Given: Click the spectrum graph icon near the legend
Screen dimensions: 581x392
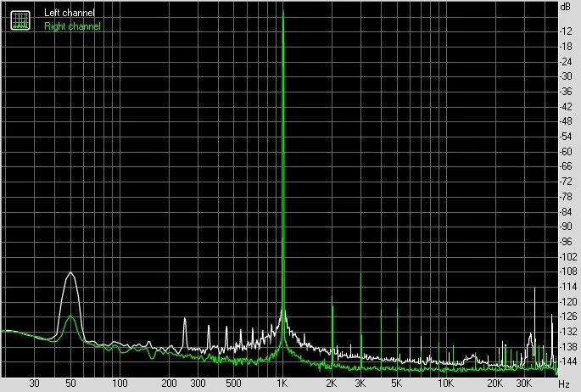Looking at the screenshot, I should (20, 20).
